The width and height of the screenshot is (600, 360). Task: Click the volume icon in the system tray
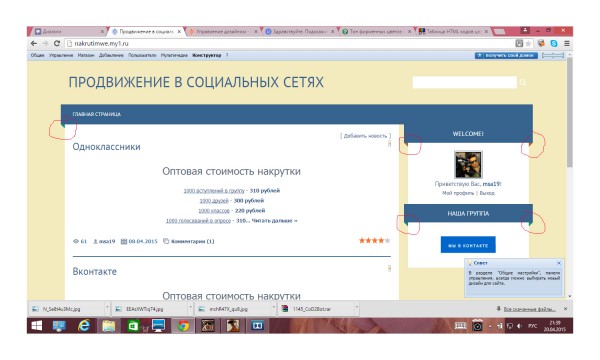point(519,326)
